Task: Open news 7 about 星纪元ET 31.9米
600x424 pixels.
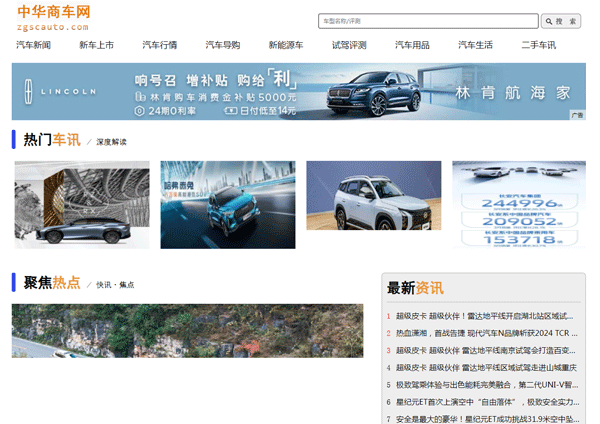Action: [487, 419]
